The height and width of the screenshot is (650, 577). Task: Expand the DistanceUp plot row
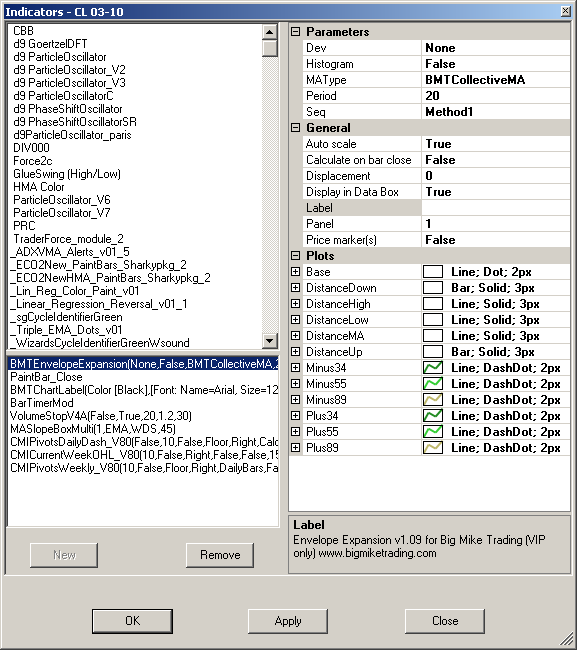pos(295,352)
